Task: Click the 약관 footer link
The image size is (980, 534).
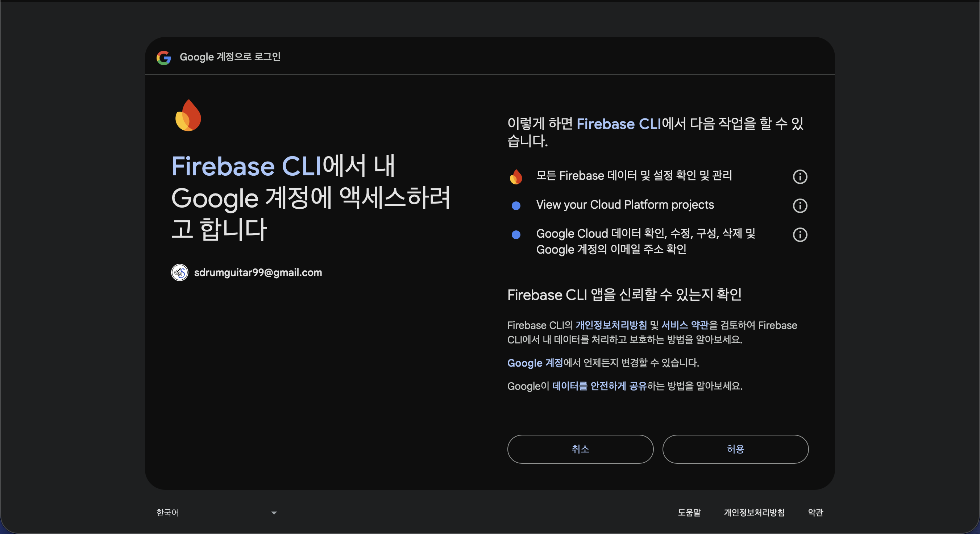Action: (x=815, y=512)
